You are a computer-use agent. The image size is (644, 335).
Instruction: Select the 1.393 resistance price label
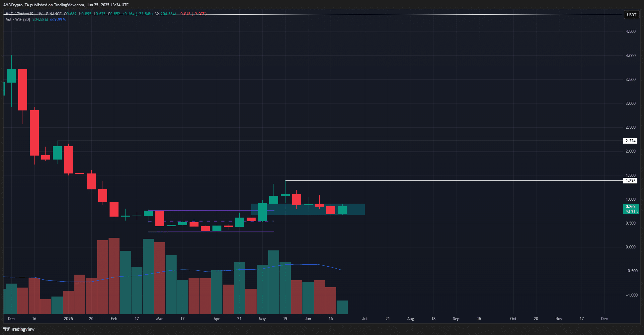(631, 181)
